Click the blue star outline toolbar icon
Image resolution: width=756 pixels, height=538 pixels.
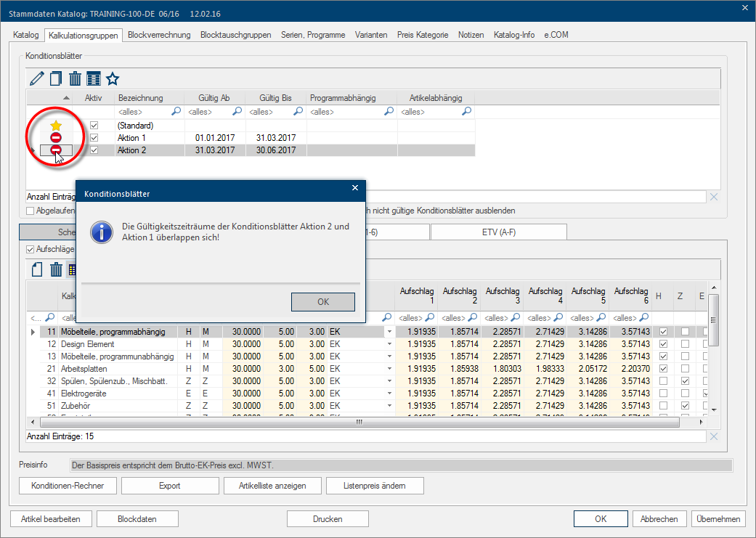tap(113, 78)
